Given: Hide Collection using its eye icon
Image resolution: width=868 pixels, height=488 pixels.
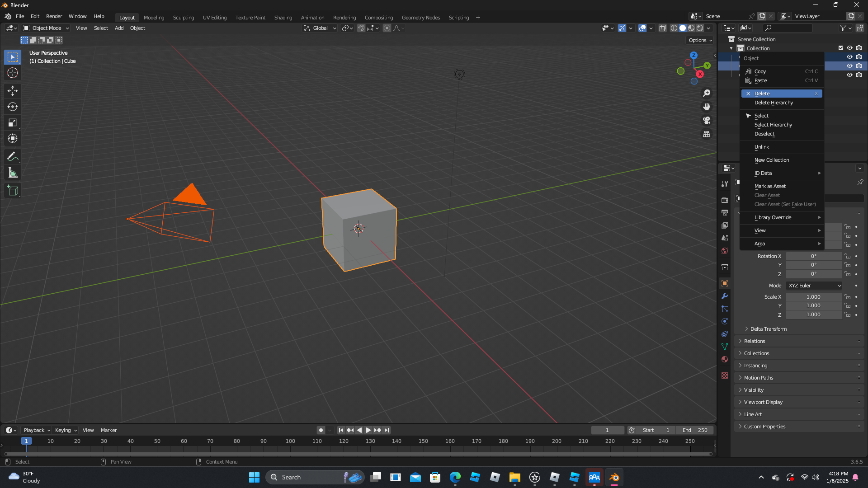Looking at the screenshot, I should tap(850, 48).
